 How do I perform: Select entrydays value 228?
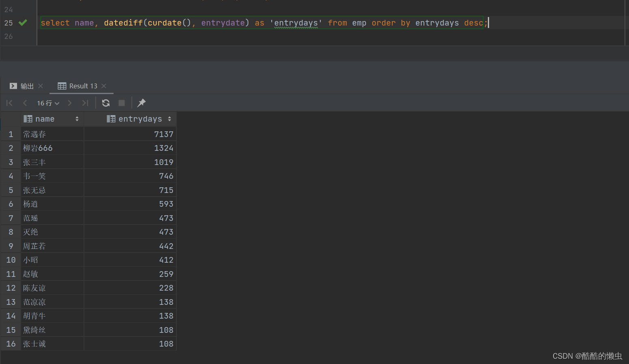coord(130,288)
